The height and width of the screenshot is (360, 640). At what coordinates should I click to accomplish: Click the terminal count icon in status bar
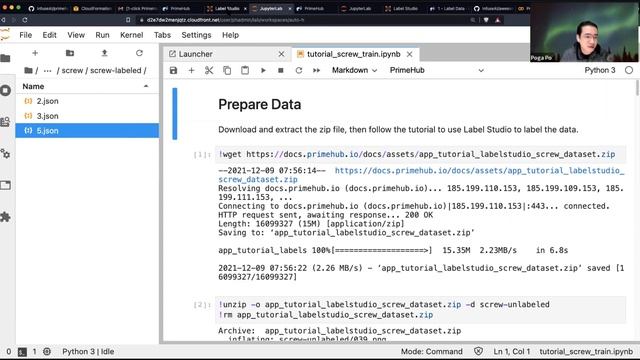pos(22,352)
